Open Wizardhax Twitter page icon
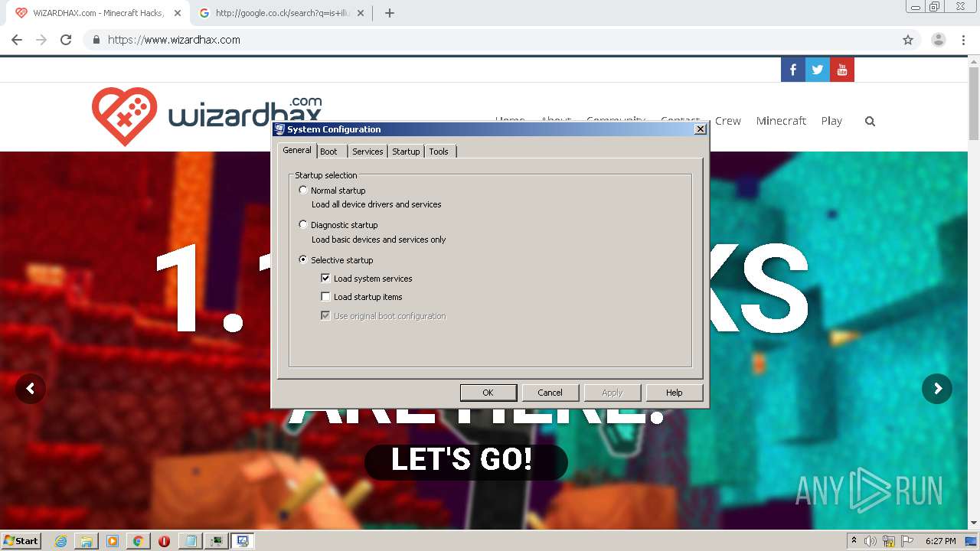The height and width of the screenshot is (551, 980). point(818,70)
